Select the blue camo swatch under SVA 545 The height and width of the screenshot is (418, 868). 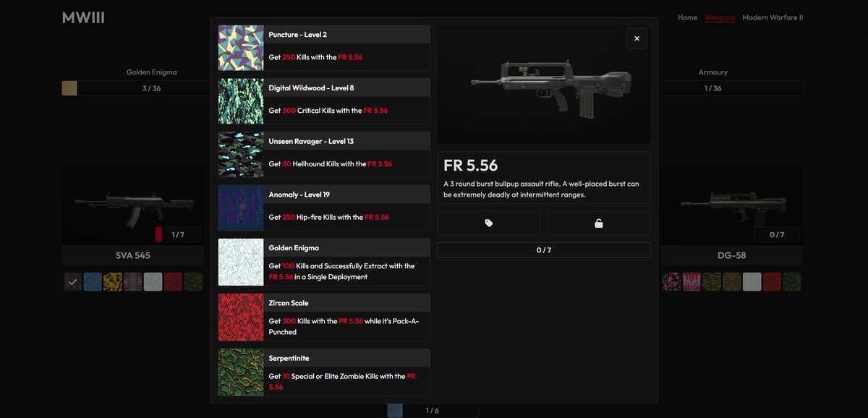click(x=92, y=281)
